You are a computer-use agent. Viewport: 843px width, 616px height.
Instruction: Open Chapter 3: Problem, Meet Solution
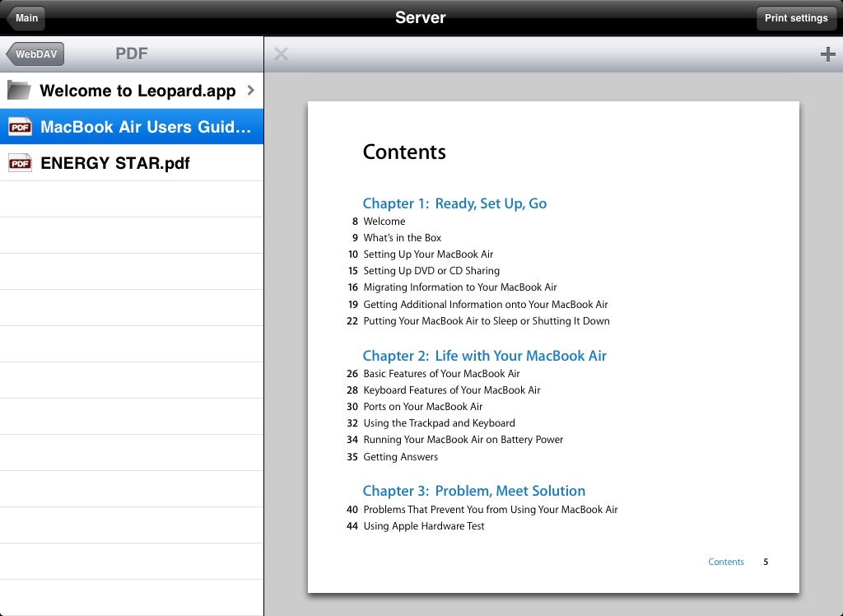tap(473, 491)
